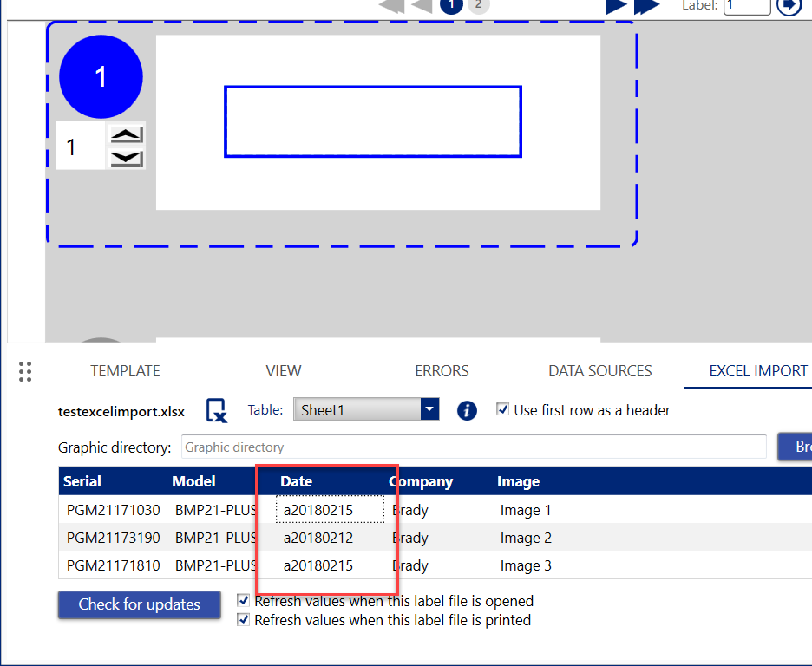
Task: Jump to last label double arrow
Action: coord(646,5)
